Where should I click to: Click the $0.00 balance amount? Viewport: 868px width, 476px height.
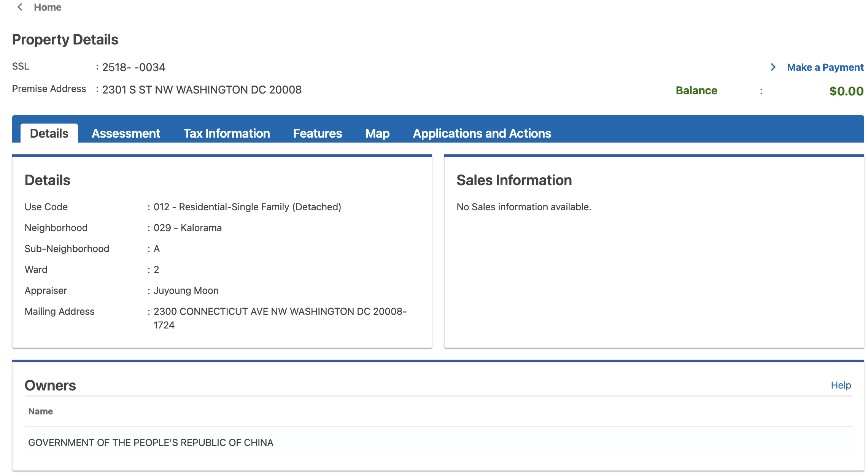[x=846, y=91]
